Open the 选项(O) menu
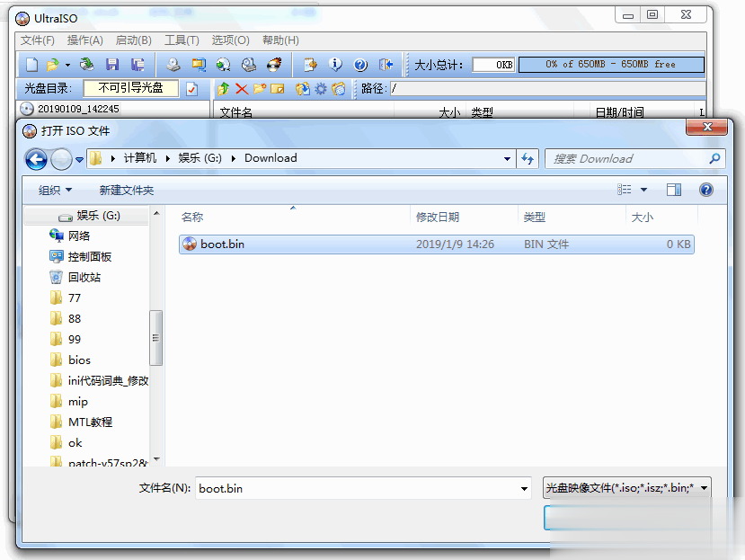Screen dimensions: 745x560 pos(230,40)
